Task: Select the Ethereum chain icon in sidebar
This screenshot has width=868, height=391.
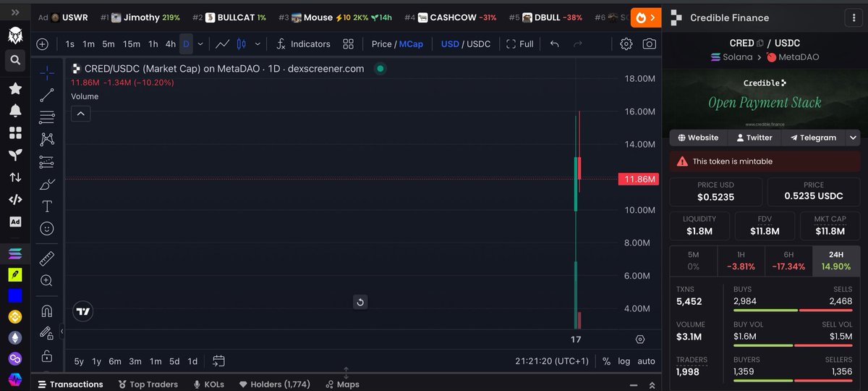Action: point(14,337)
